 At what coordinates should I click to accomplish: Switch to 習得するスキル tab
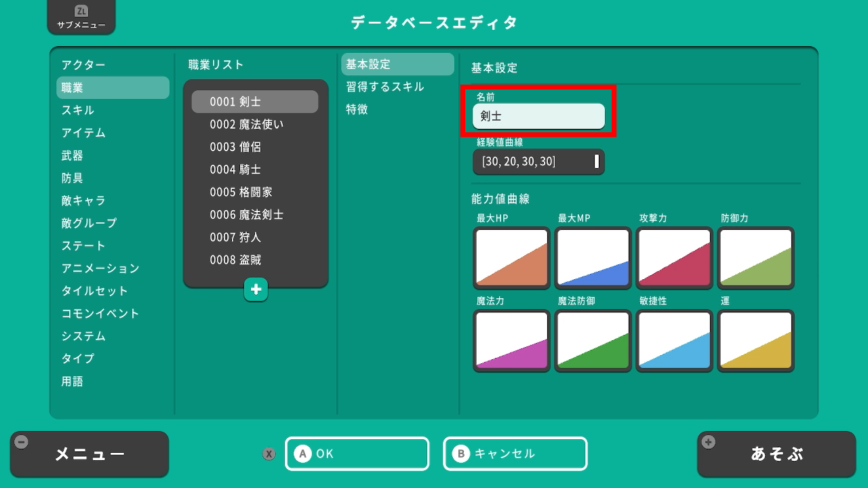(385, 87)
